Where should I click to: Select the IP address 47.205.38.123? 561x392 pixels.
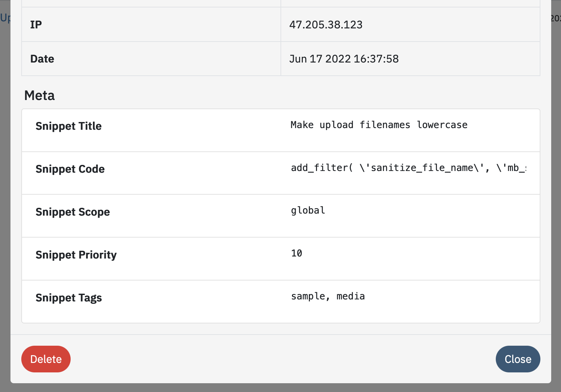click(326, 25)
